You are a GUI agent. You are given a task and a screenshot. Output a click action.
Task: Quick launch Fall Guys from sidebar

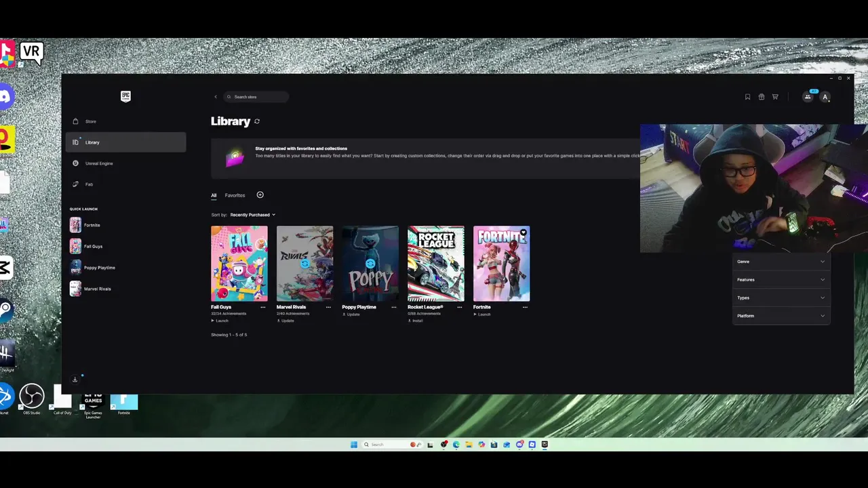click(x=87, y=246)
